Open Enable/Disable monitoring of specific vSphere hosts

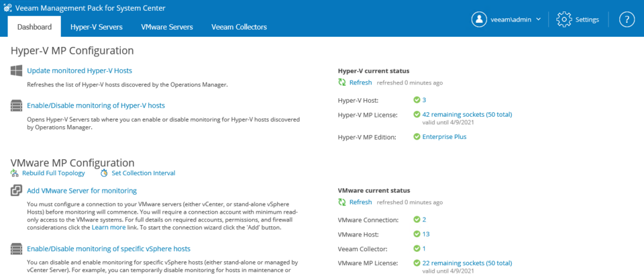tap(109, 249)
